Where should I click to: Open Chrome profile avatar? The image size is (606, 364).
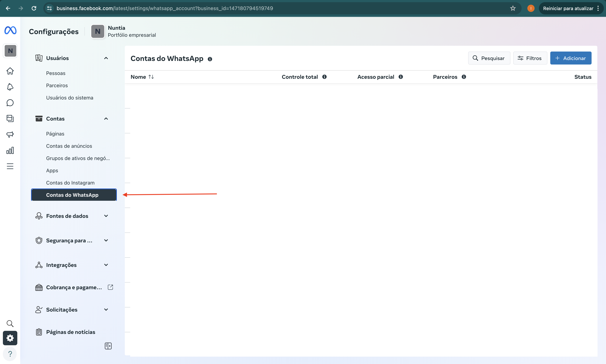tap(531, 8)
